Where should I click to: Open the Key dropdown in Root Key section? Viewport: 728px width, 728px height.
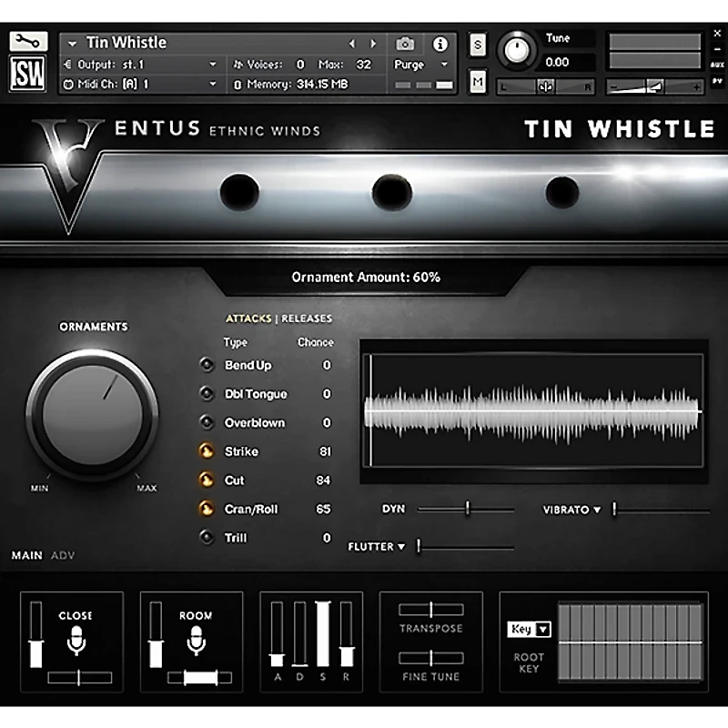pos(531,628)
